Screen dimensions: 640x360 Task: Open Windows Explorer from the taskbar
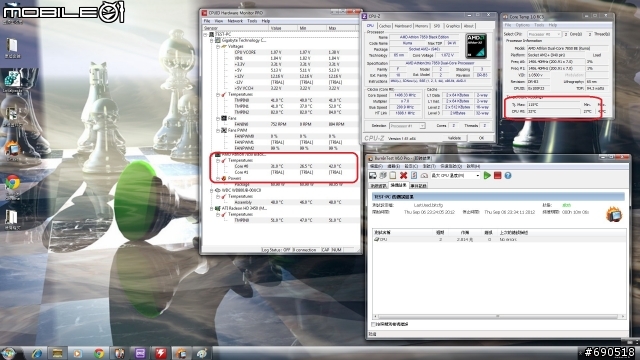tap(57, 353)
